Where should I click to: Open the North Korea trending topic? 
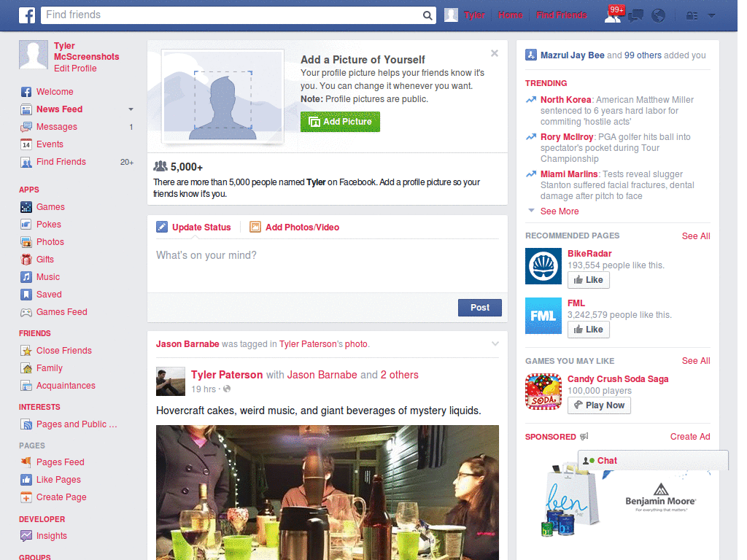565,100
